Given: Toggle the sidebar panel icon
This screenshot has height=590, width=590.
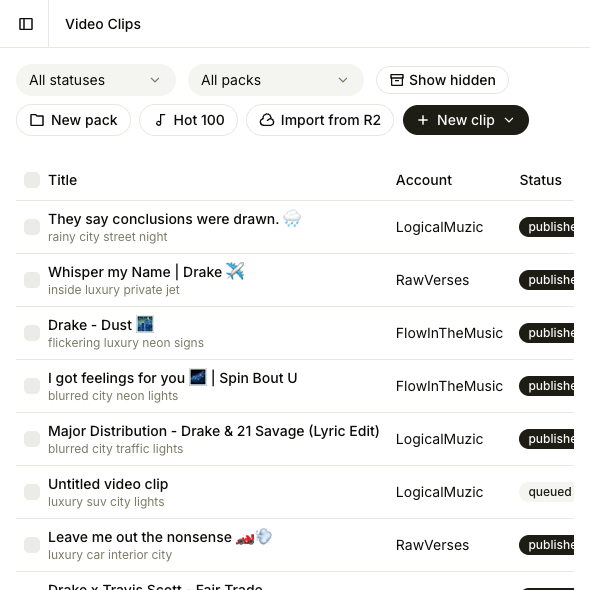Looking at the screenshot, I should tap(26, 24).
